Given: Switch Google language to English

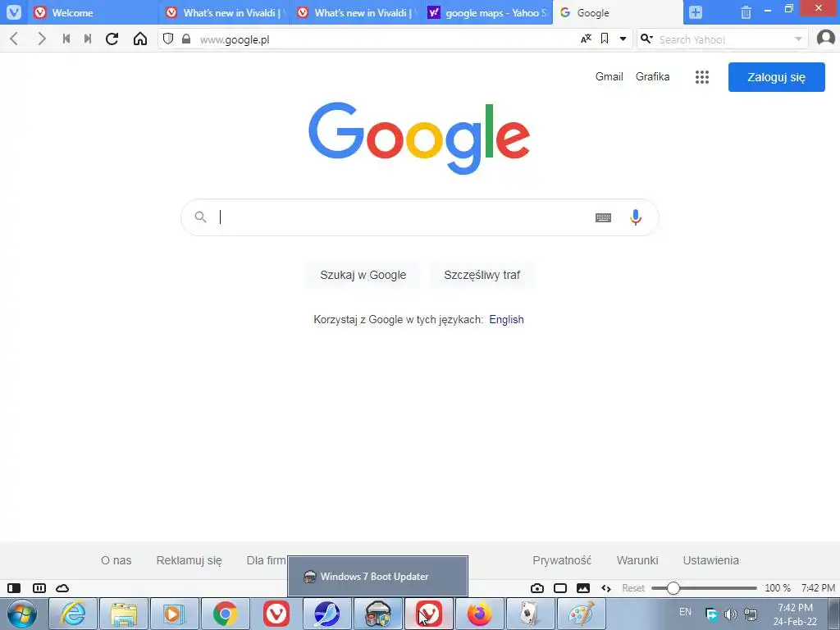Looking at the screenshot, I should 506,319.
